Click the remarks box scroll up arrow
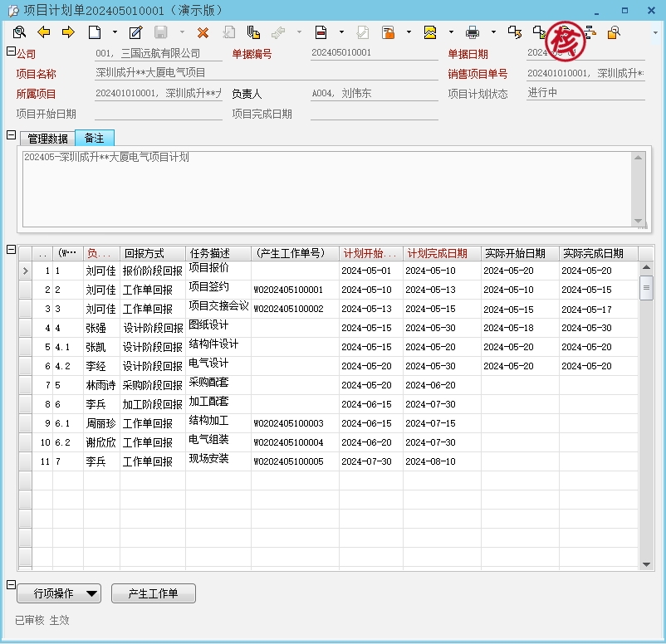666x644 pixels. (x=638, y=158)
